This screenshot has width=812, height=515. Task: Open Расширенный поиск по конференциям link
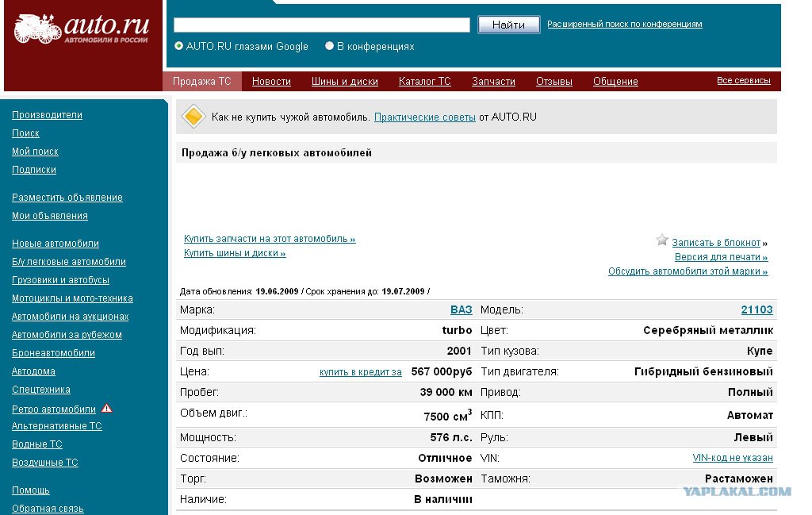coord(625,24)
